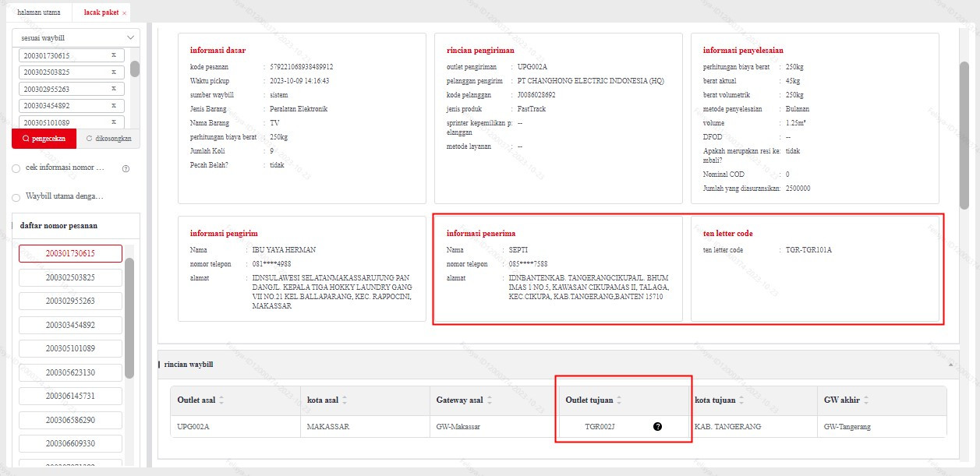
Task: Click rincian pengiriman section heading
Action: 480,50
